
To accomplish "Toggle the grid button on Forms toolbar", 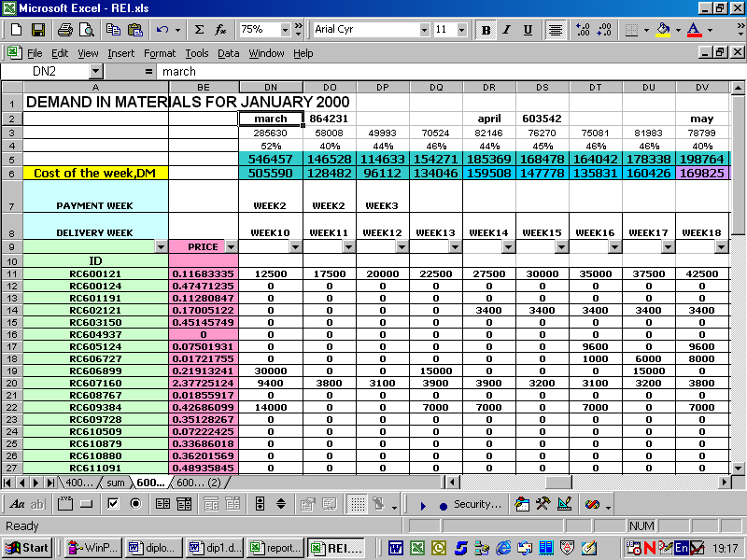I will pos(357,504).
